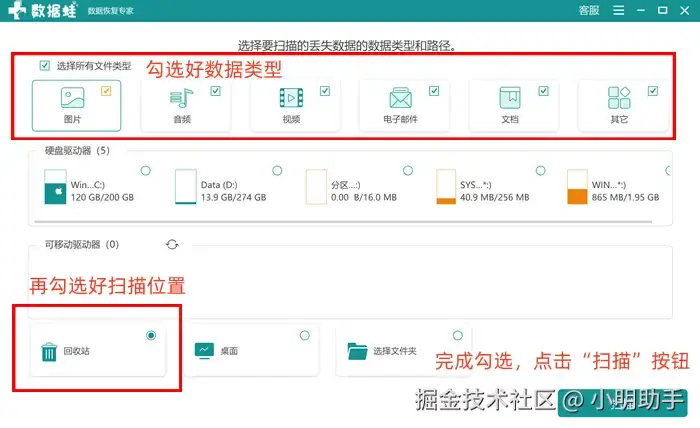Click the 电子邮件 envelope icon
Screen dimensions: 700x428
(x=400, y=98)
